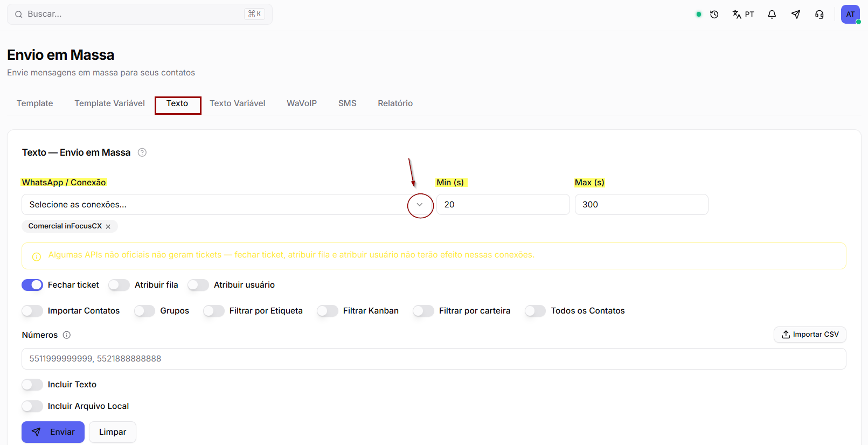Click the info icon next to Números

click(67, 335)
